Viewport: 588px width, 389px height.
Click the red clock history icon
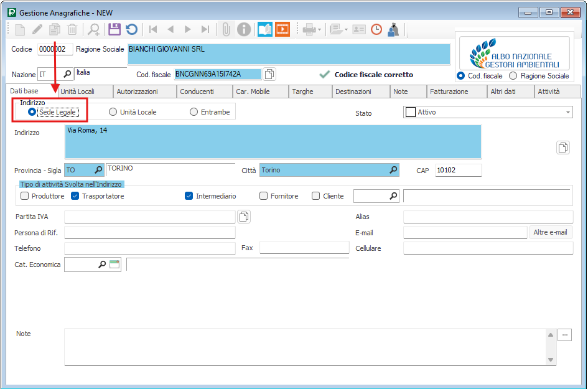(x=376, y=29)
